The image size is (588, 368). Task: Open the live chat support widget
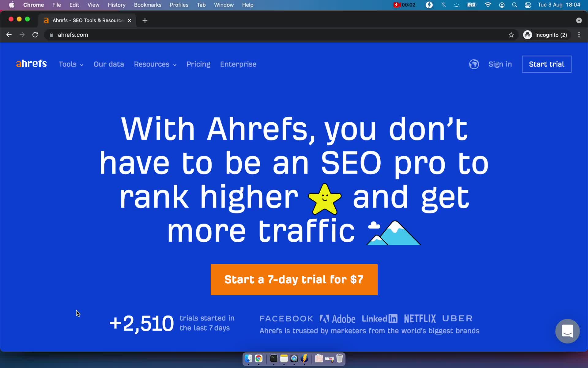click(x=567, y=331)
